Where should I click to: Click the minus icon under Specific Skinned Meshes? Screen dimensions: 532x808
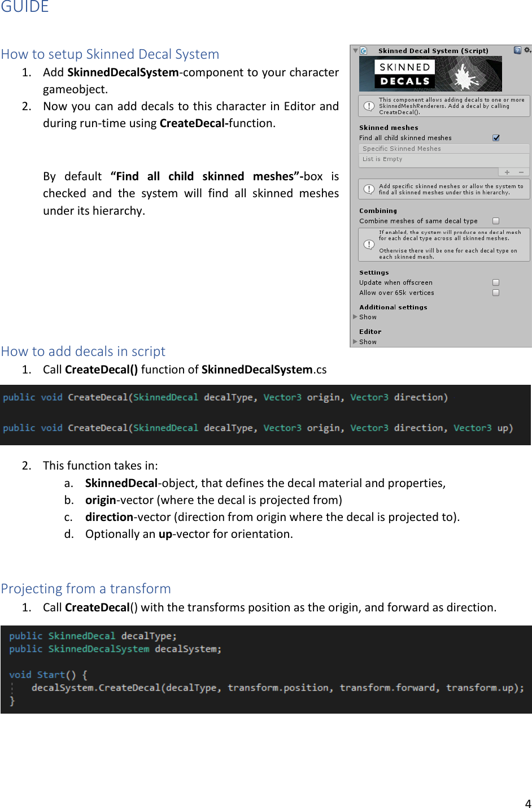tap(521, 172)
